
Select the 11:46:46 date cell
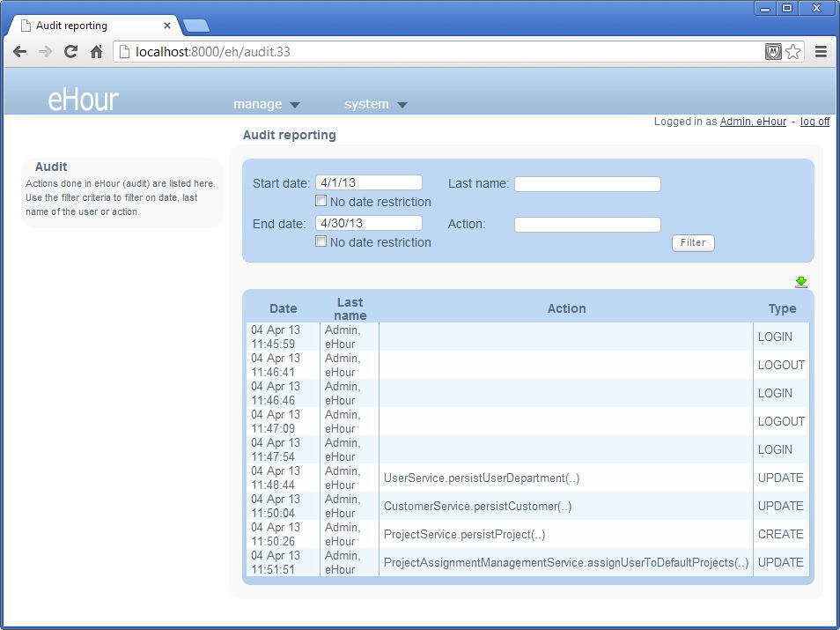(x=284, y=393)
